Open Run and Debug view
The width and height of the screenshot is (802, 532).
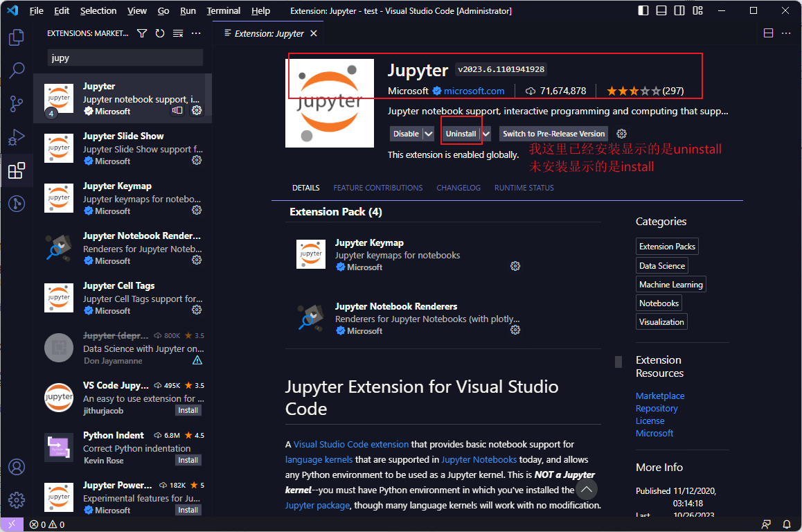17,137
